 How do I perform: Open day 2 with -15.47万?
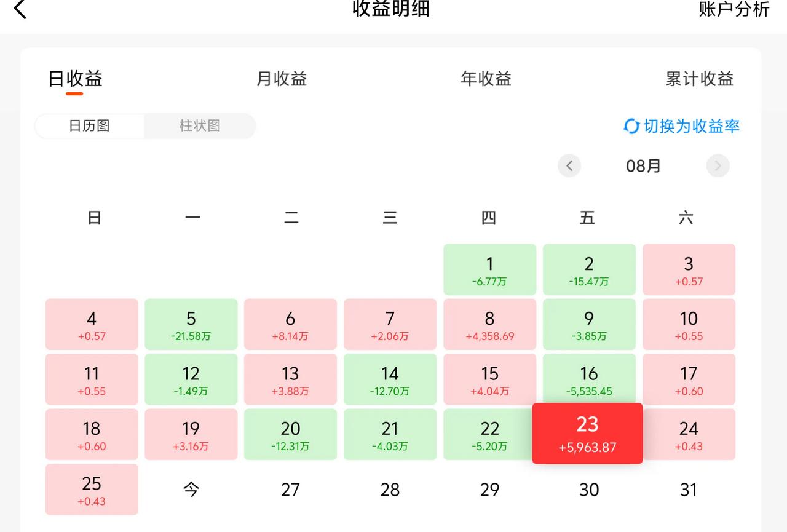589,269
